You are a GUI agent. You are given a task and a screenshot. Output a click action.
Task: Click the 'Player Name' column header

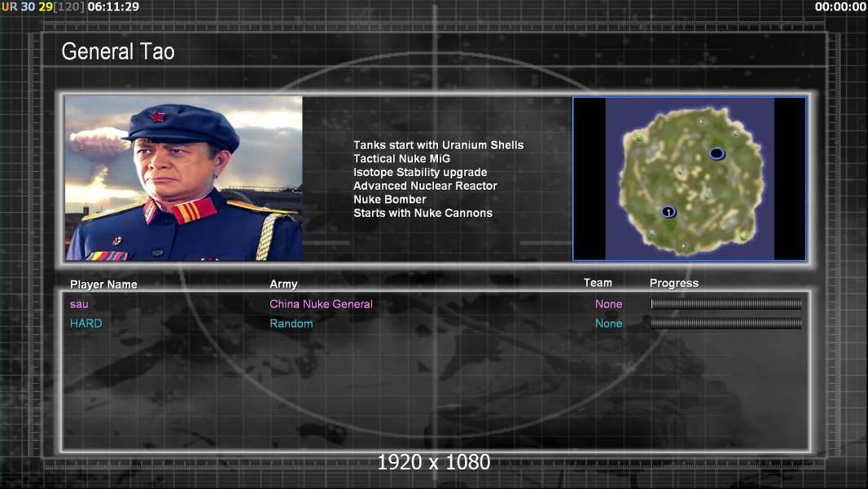point(103,284)
